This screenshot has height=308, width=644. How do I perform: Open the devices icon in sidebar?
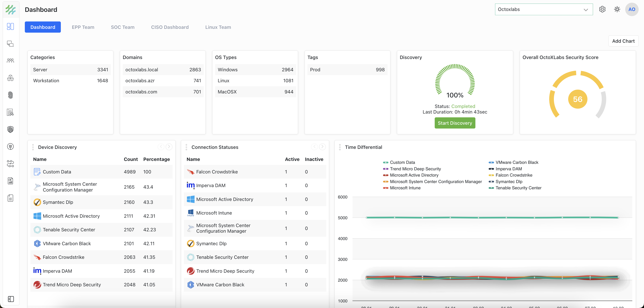click(10, 44)
